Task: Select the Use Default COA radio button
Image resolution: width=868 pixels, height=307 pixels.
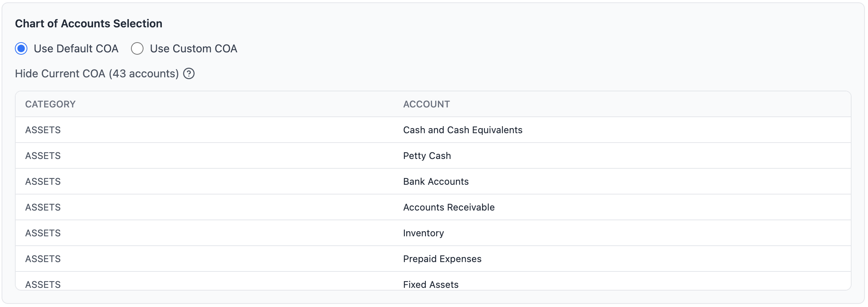Action: pos(21,48)
